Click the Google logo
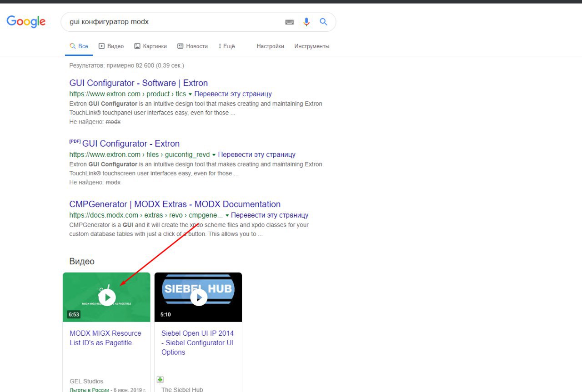This screenshot has width=582, height=392. tap(26, 21)
